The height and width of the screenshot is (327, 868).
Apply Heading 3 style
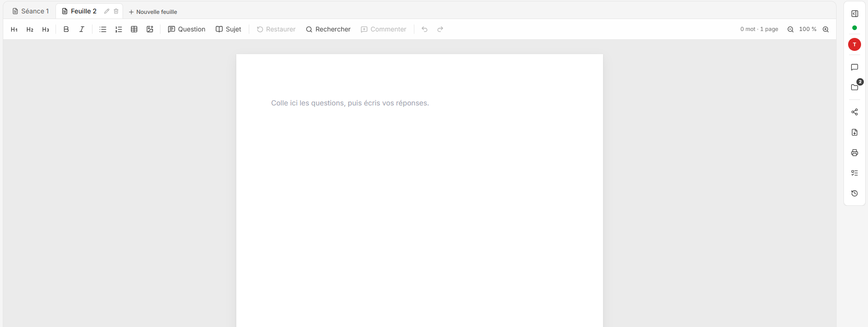coord(45,29)
